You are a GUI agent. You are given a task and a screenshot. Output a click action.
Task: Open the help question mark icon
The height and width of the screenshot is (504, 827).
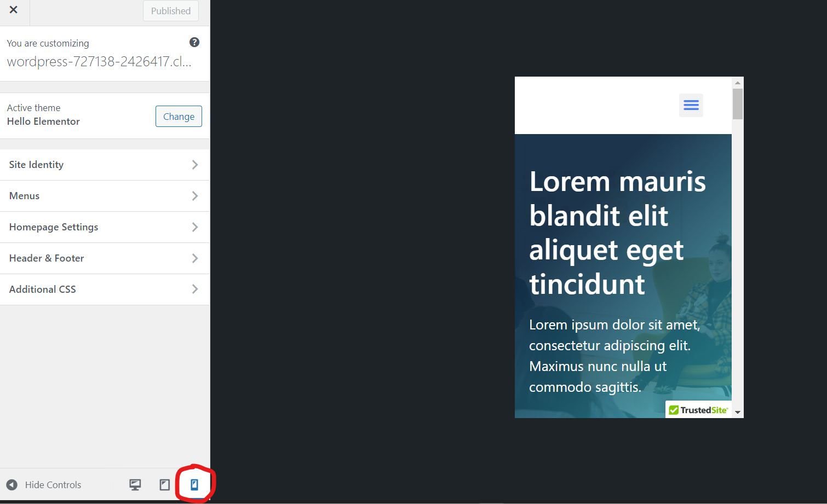coord(194,42)
